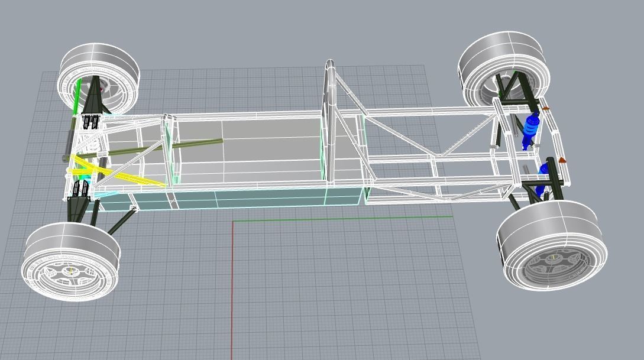Click the green construction-plane axis line

[342, 219]
